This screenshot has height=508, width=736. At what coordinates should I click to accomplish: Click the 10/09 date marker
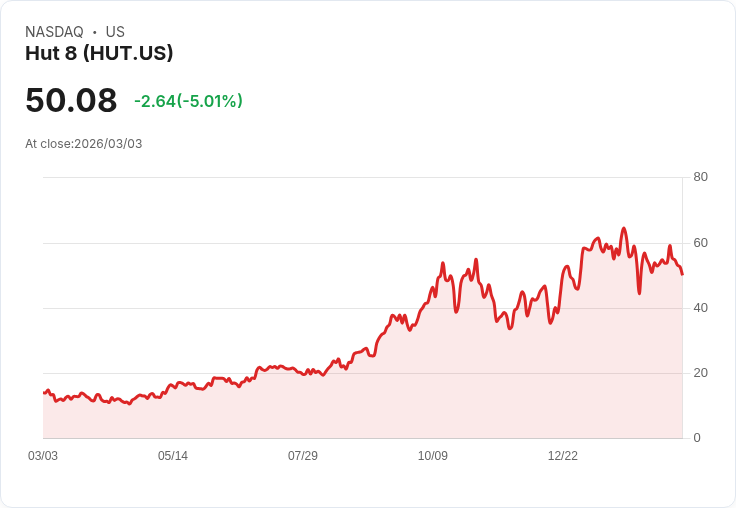click(433, 456)
